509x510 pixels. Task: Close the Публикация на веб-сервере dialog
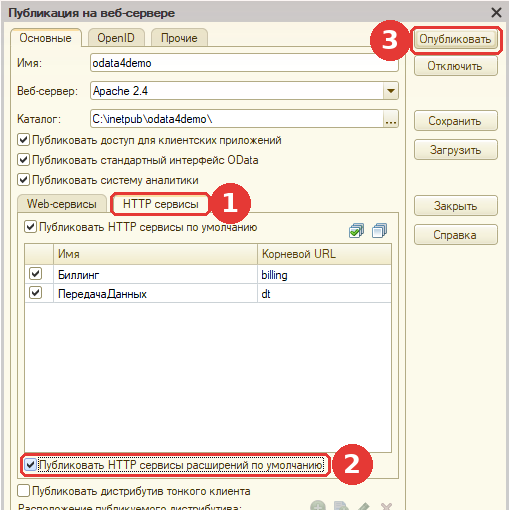[x=496, y=13]
